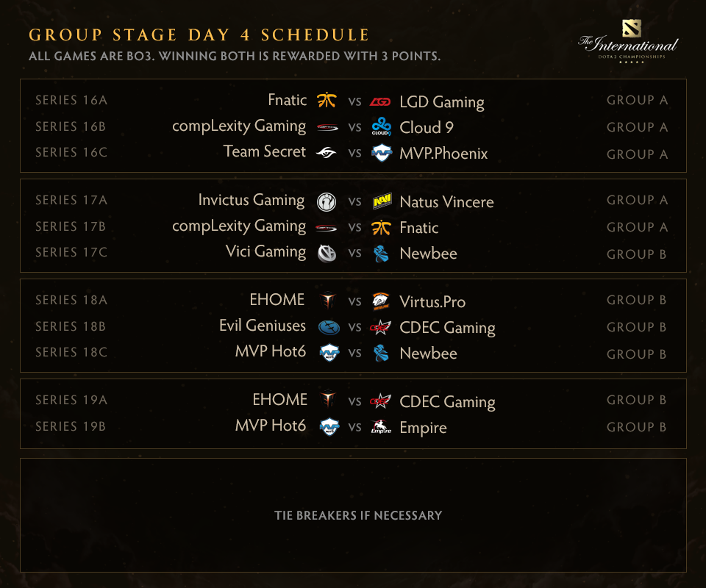Click the Cloud 9 logo
This screenshot has width=706, height=588.
click(x=381, y=126)
